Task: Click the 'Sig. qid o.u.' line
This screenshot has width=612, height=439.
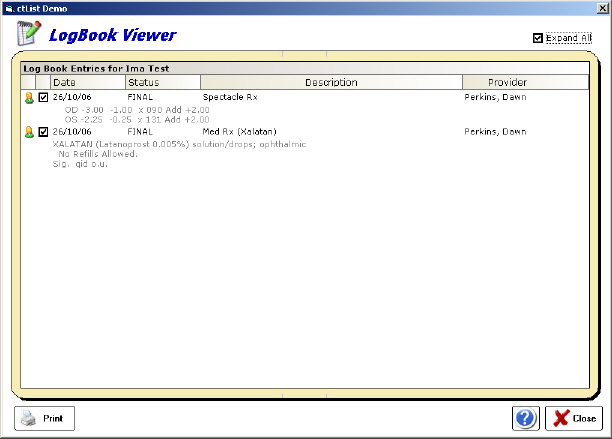Action: [80, 164]
